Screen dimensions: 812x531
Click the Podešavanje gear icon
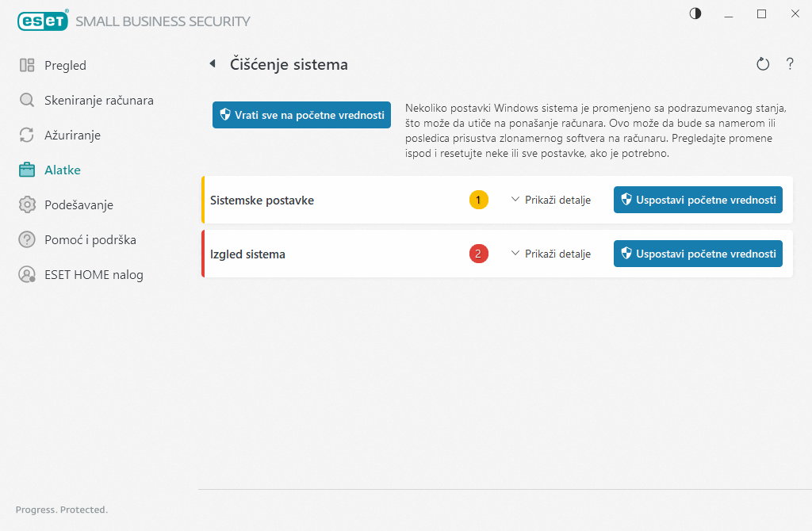[27, 205]
